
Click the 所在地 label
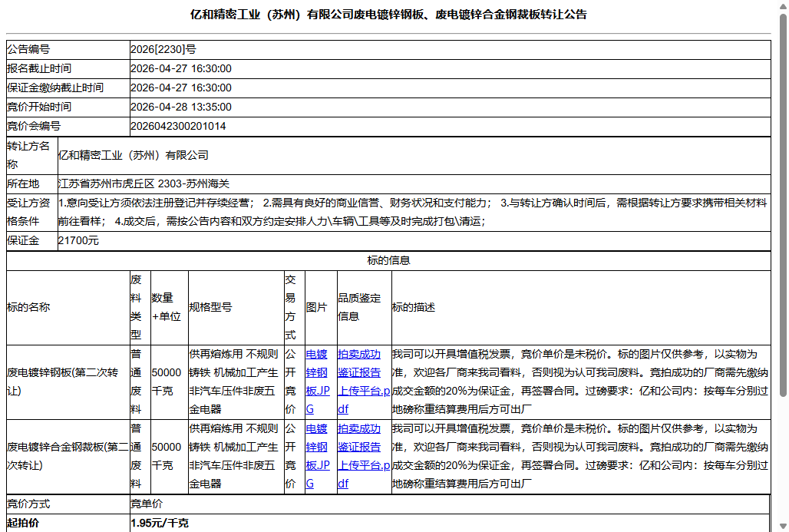23,183
